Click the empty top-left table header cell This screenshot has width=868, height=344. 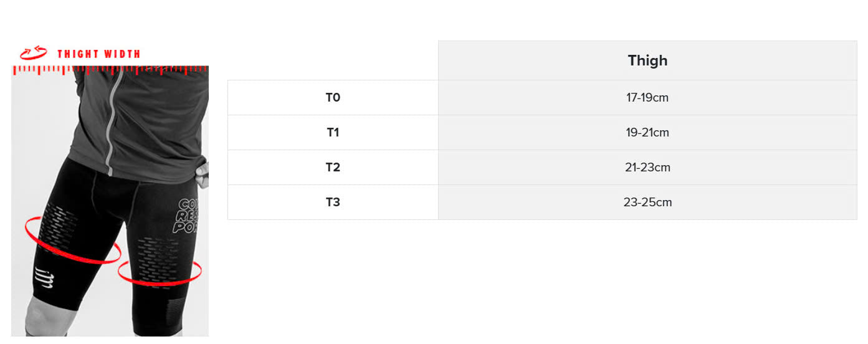tap(333, 60)
